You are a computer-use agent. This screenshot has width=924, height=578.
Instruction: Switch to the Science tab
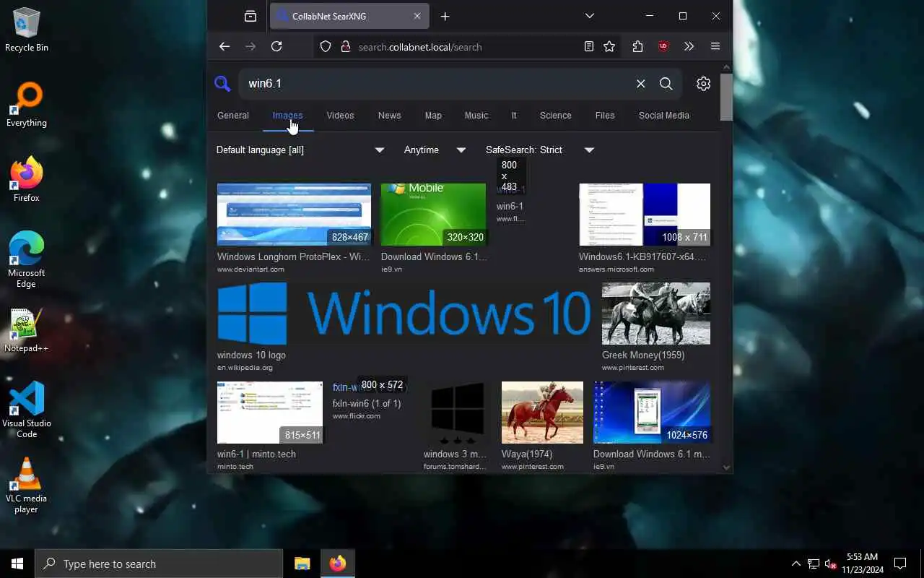point(556,116)
